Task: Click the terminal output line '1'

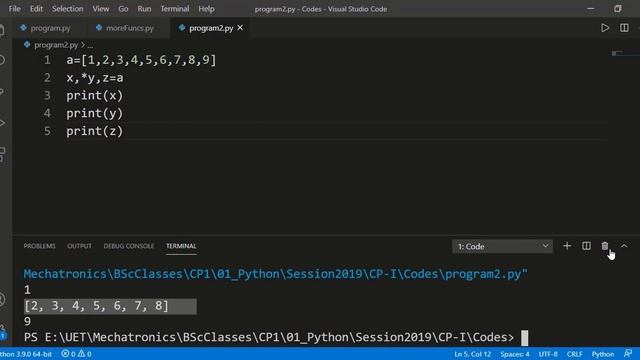Action: tap(27, 290)
